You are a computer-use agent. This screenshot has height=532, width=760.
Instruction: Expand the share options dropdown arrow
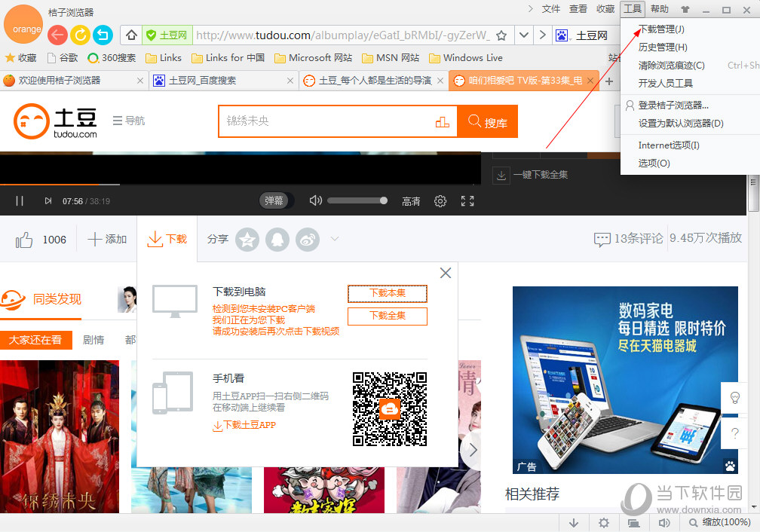(x=334, y=239)
